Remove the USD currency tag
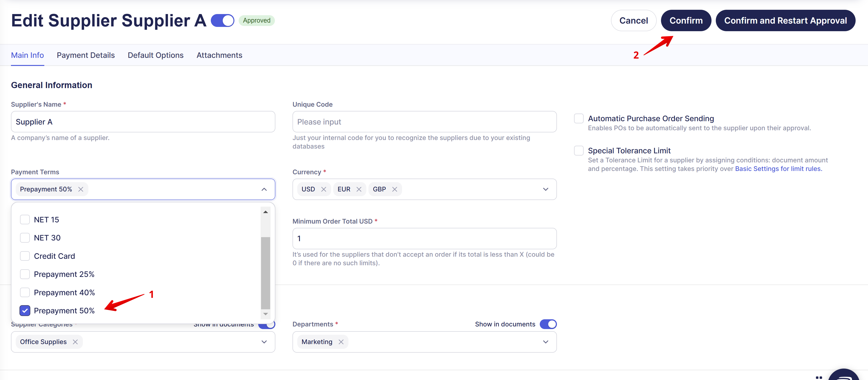This screenshot has width=868, height=380. tap(323, 189)
